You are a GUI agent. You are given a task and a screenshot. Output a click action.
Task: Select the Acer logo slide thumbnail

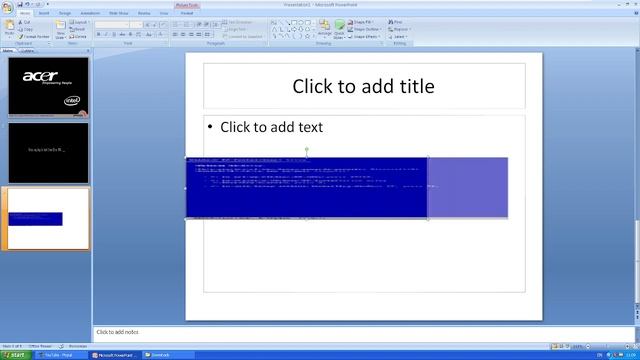(48, 87)
